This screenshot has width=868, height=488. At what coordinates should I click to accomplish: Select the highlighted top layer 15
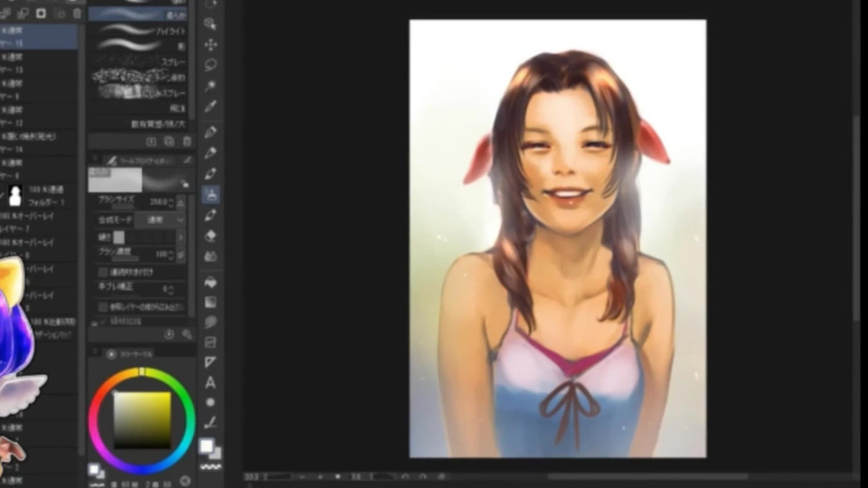(39, 36)
